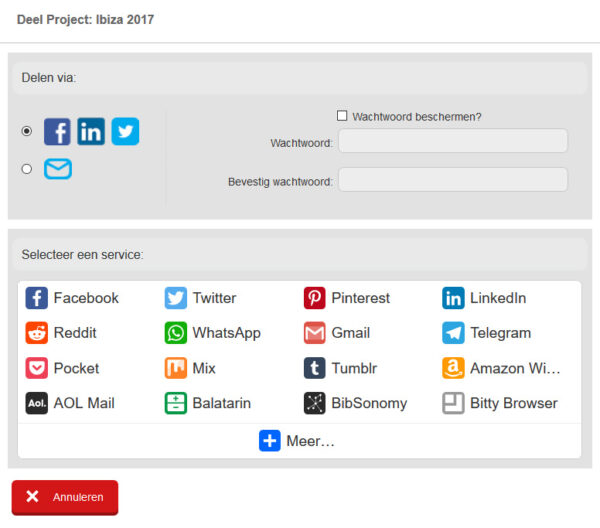Choose the Amazon Wish List icon
This screenshot has width=600, height=528.
tap(453, 368)
